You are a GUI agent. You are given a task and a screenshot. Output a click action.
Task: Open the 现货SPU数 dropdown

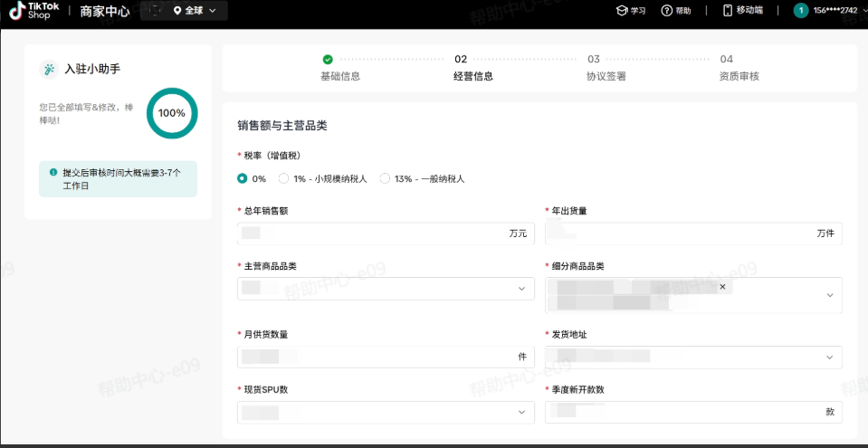(x=386, y=413)
